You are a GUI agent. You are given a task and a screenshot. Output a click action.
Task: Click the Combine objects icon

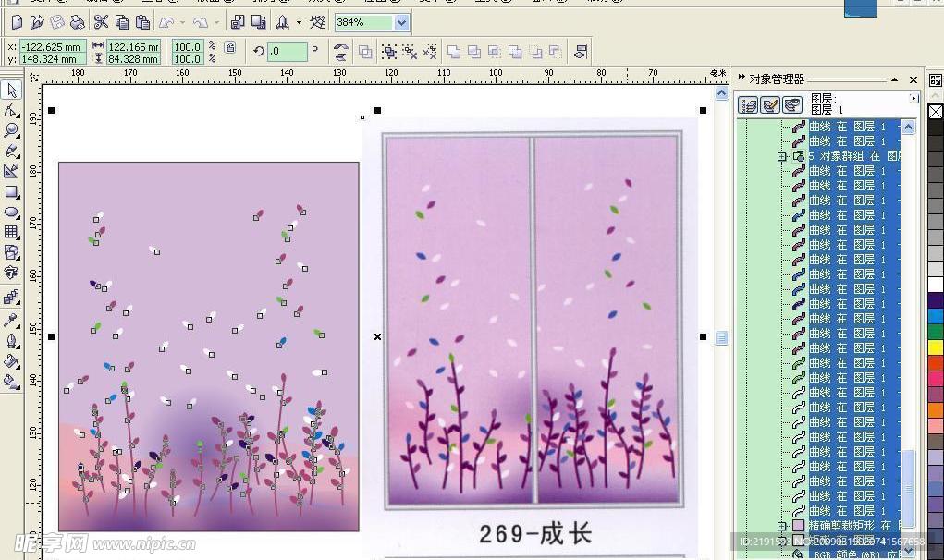click(x=365, y=52)
